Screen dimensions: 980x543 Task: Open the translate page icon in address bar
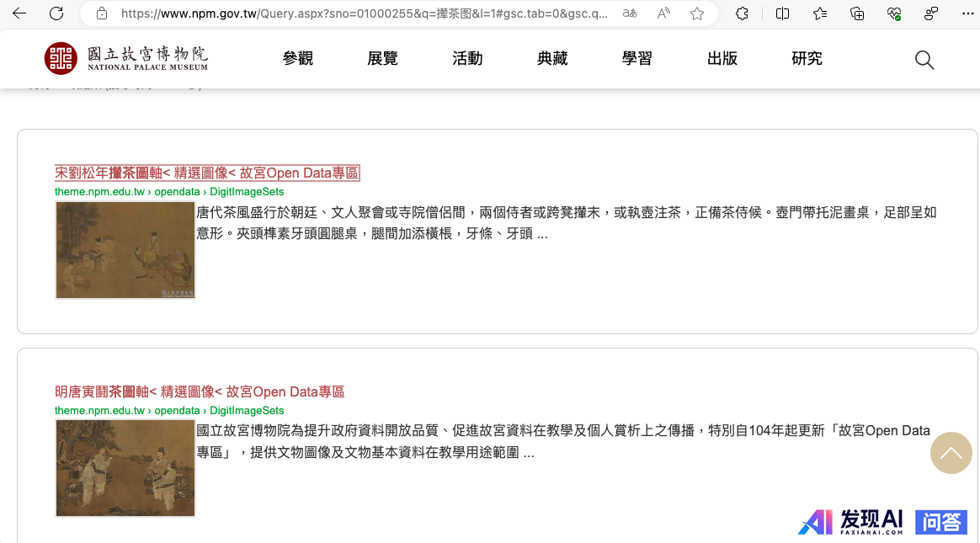pos(630,13)
